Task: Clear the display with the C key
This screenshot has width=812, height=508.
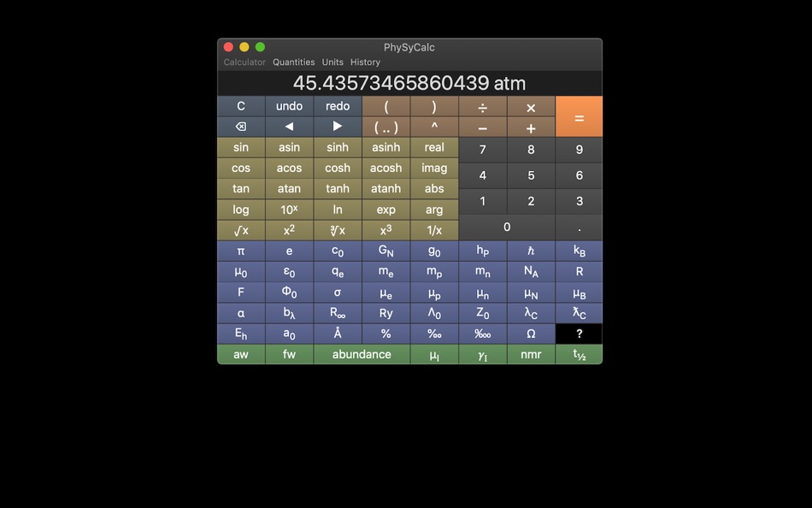Action: coord(241,106)
